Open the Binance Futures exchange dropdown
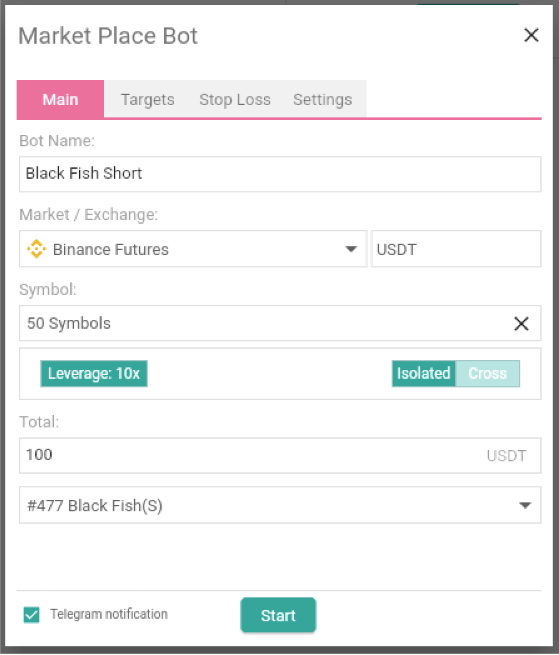Image resolution: width=559 pixels, height=655 pixels. click(193, 249)
